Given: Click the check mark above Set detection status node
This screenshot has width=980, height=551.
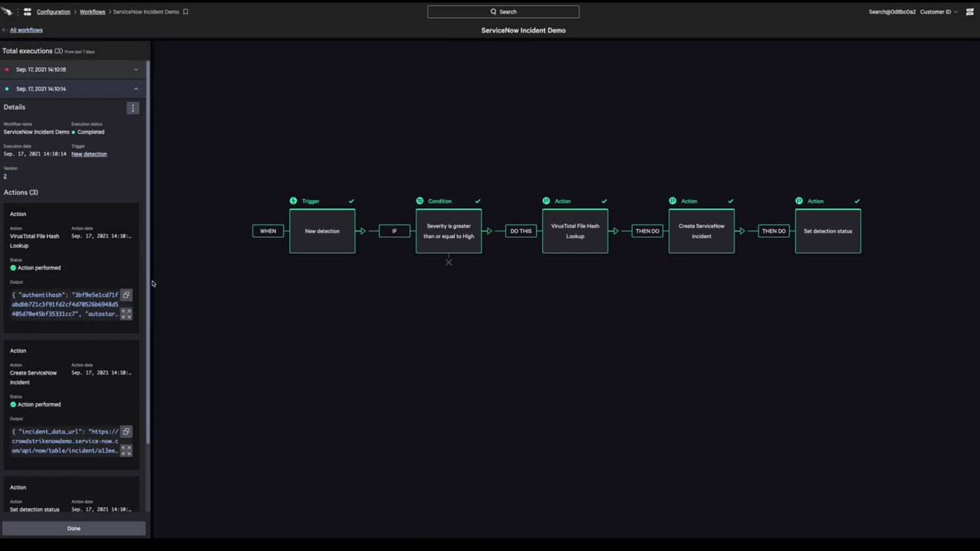Looking at the screenshot, I should pos(857,201).
